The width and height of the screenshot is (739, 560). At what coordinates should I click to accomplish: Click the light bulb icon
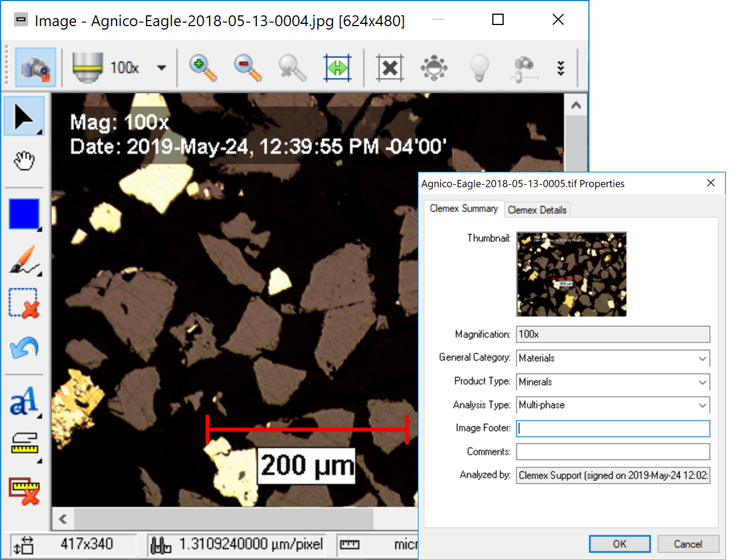[479, 68]
